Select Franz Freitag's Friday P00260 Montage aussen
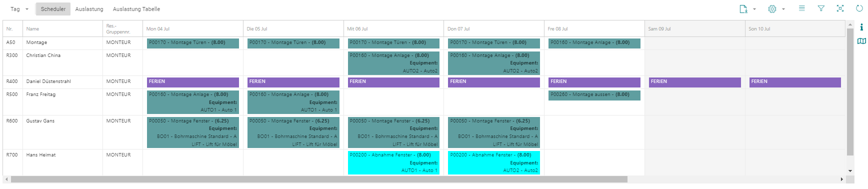This screenshot has height=189, width=868. coord(594,95)
